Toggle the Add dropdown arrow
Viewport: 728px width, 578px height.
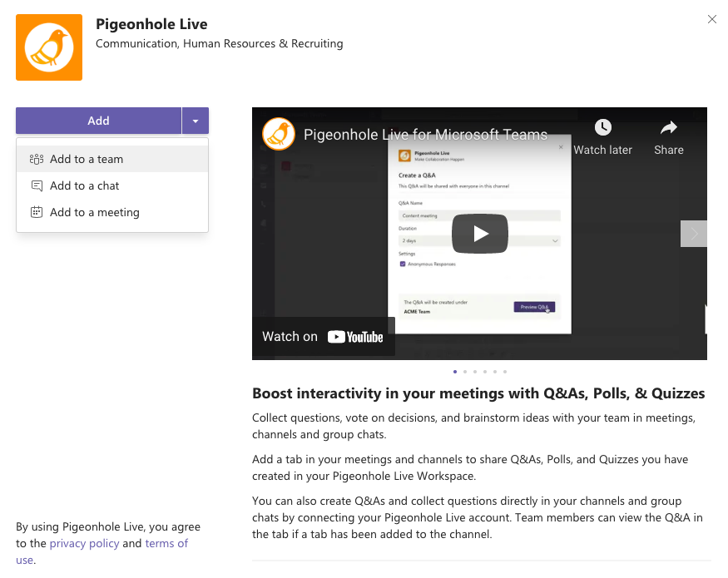pos(196,121)
